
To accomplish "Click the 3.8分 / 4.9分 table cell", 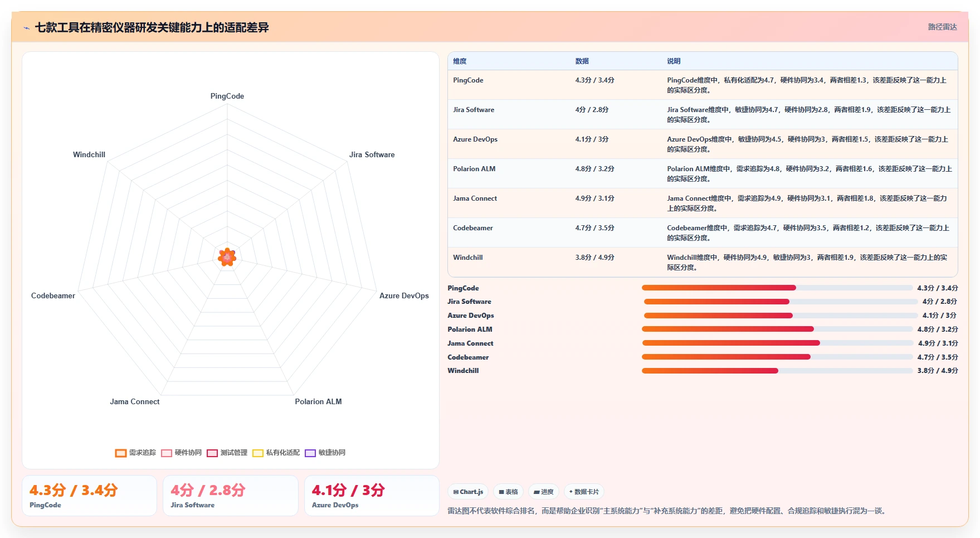I will pyautogui.click(x=595, y=258).
